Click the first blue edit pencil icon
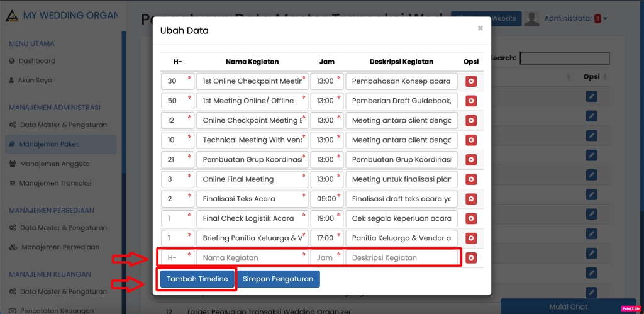Image resolution: width=644 pixels, height=314 pixels. 591,96
